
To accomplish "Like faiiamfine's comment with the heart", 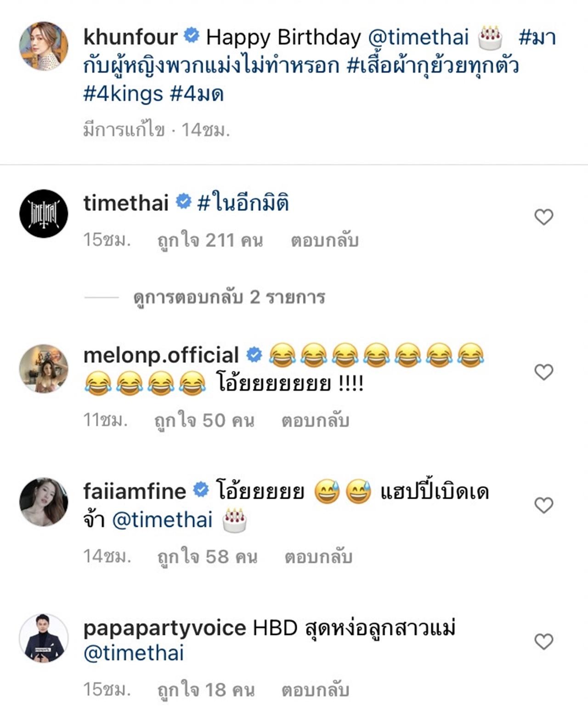I will point(543,505).
